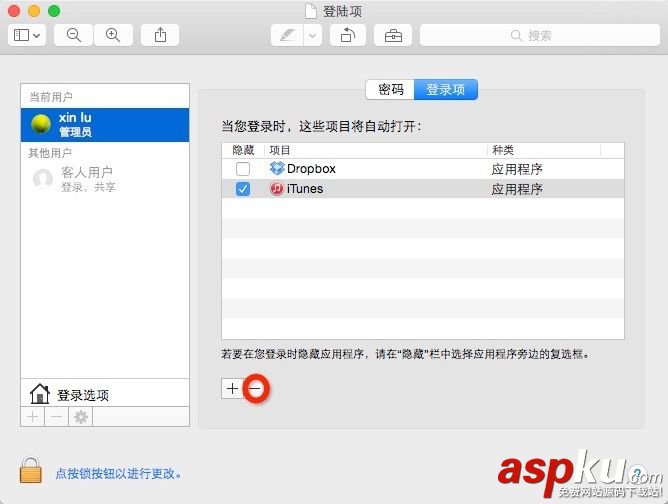Add a login item with the plus button
The image size is (668, 504).
232,389
